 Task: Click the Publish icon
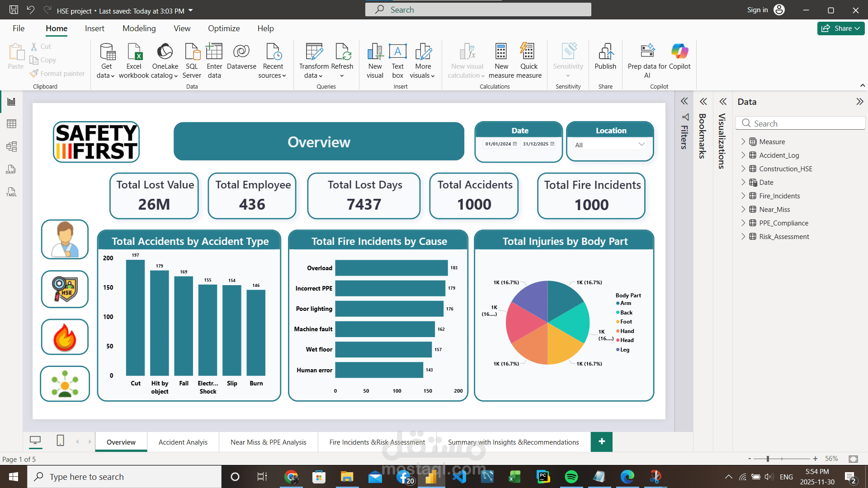click(x=605, y=59)
